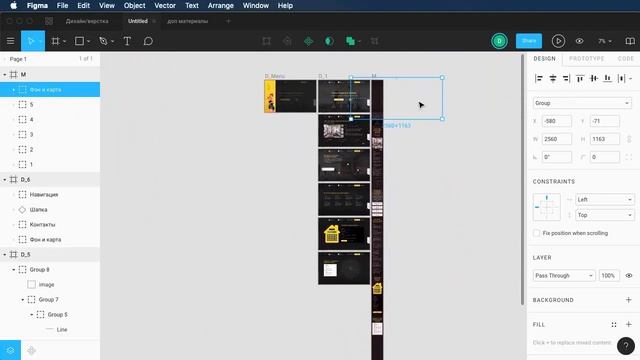Viewport: 640px width, 360px height.
Task: Add a new file tab
Action: coord(228,21)
